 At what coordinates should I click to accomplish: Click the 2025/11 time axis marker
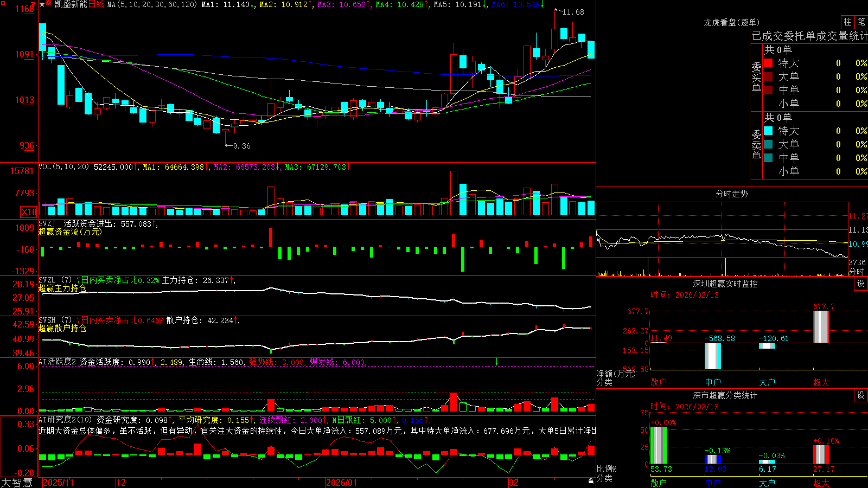[58, 483]
